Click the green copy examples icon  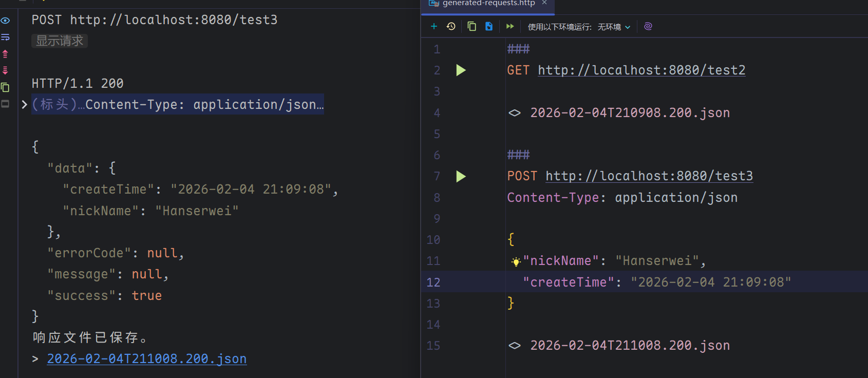471,26
